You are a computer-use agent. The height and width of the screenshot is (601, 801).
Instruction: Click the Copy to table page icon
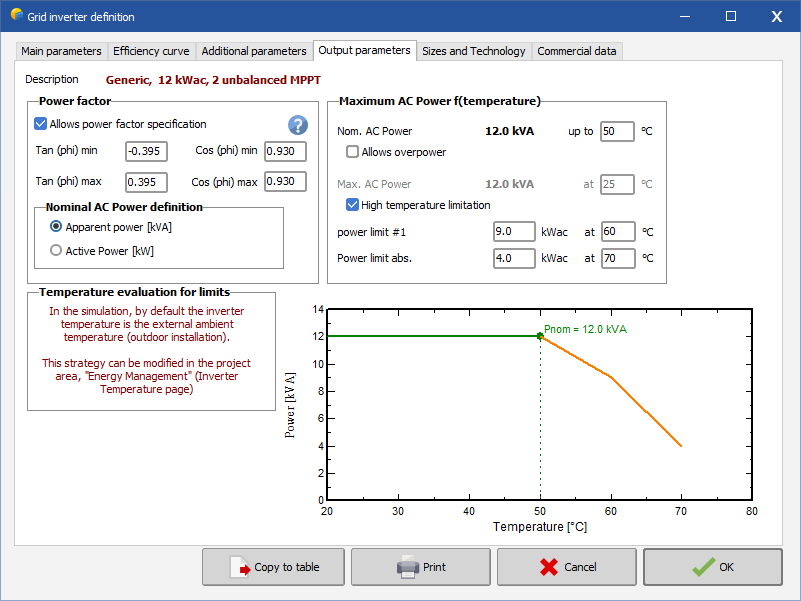[x=240, y=567]
